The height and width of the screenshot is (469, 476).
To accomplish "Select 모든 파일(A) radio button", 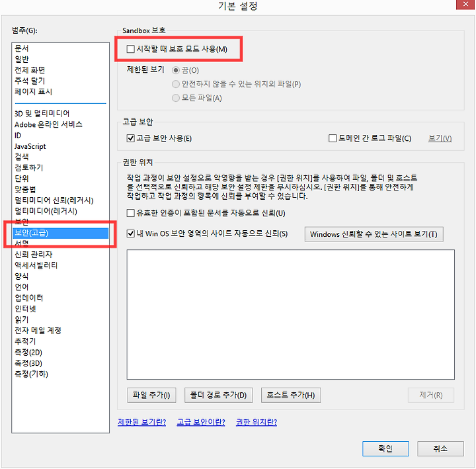I will click(176, 98).
